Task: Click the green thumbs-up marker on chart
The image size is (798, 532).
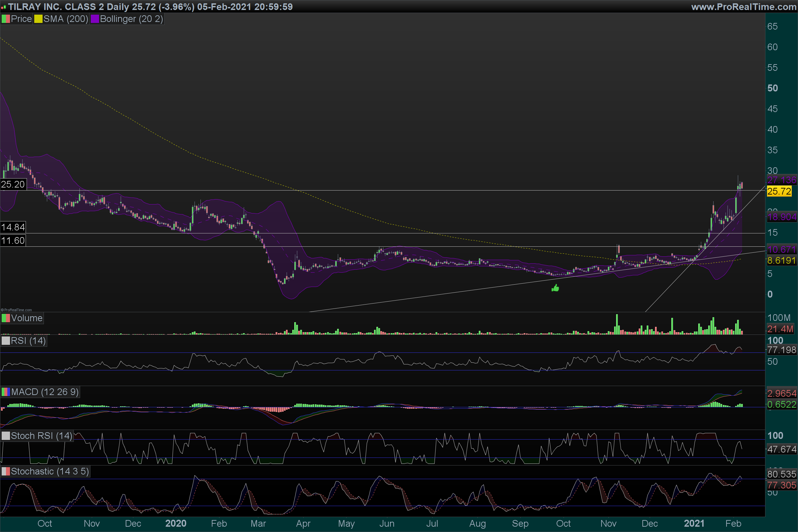Action: pos(555,288)
